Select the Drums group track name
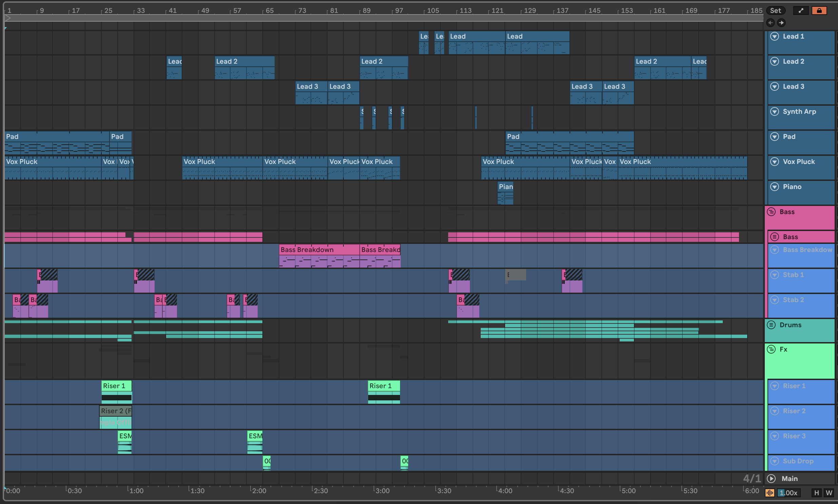Viewport: 838px width, 504px height. coord(791,325)
